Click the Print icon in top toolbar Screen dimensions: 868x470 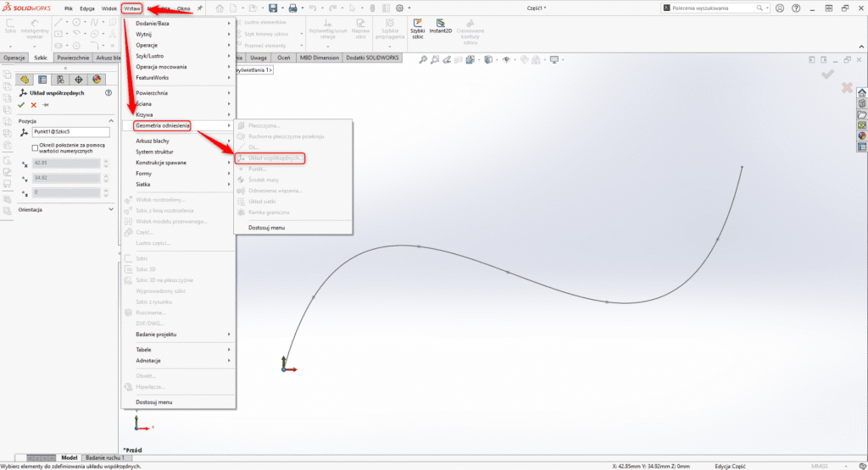pyautogui.click(x=292, y=8)
